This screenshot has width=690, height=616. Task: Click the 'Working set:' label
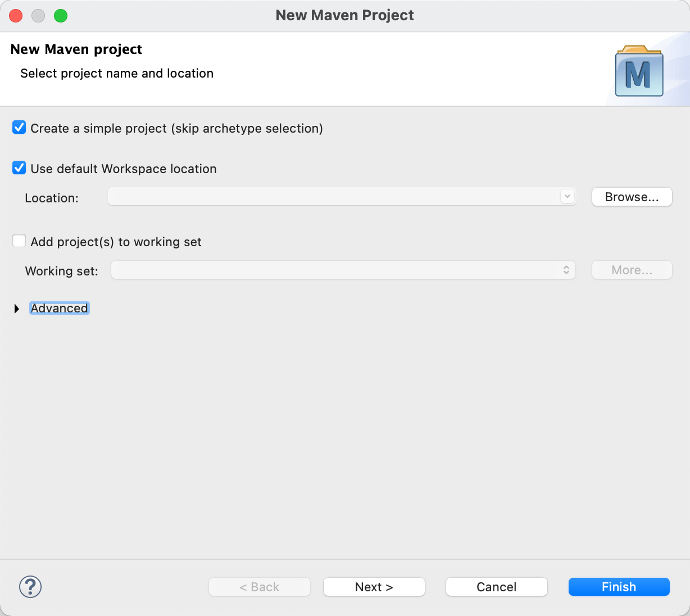click(62, 271)
